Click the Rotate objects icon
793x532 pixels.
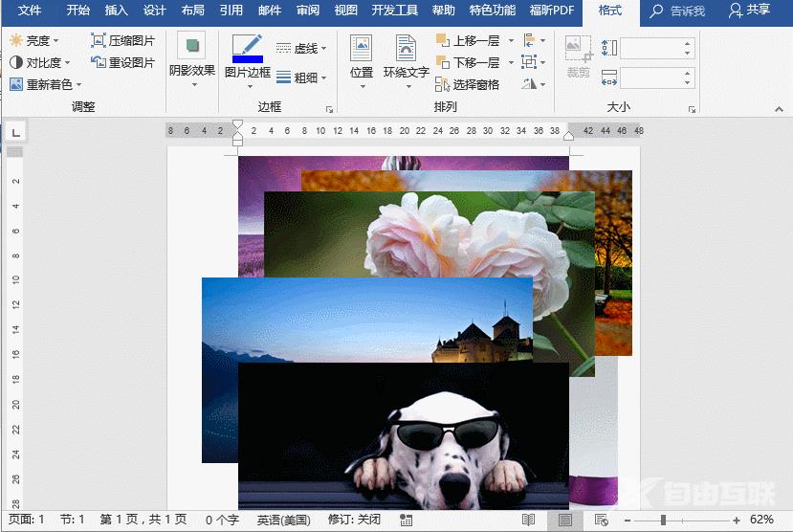coord(528,85)
